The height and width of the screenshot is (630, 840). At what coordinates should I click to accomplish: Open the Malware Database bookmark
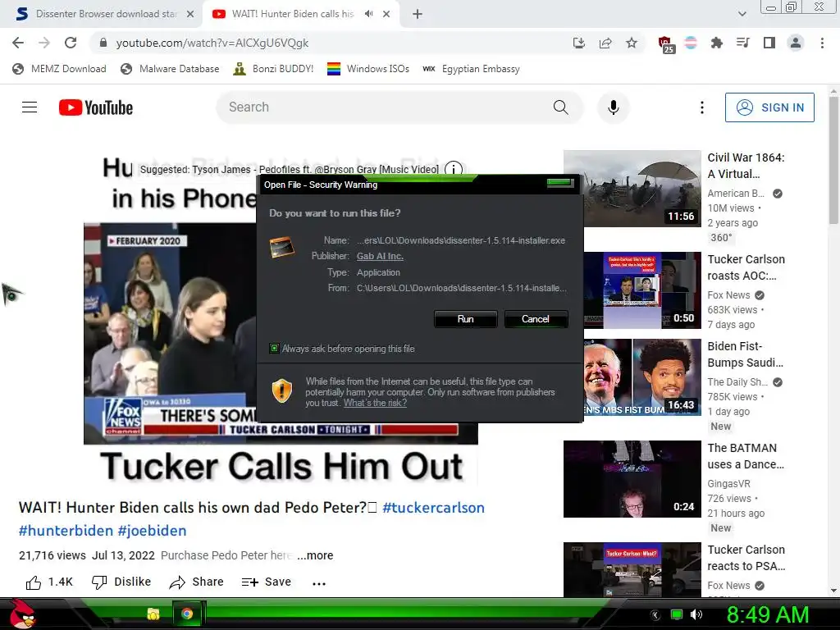[x=170, y=69]
